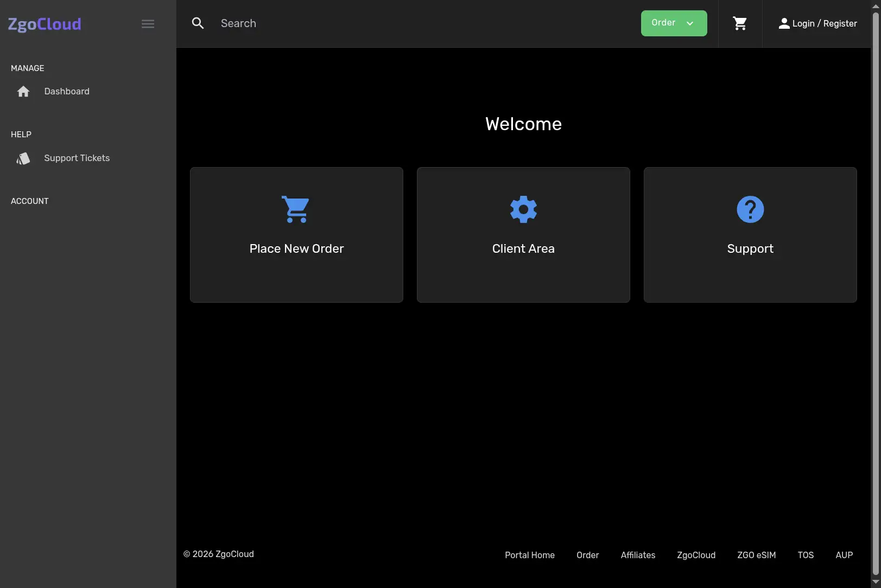
Task: Open the ZGO eSIM footer link
Action: click(x=756, y=555)
